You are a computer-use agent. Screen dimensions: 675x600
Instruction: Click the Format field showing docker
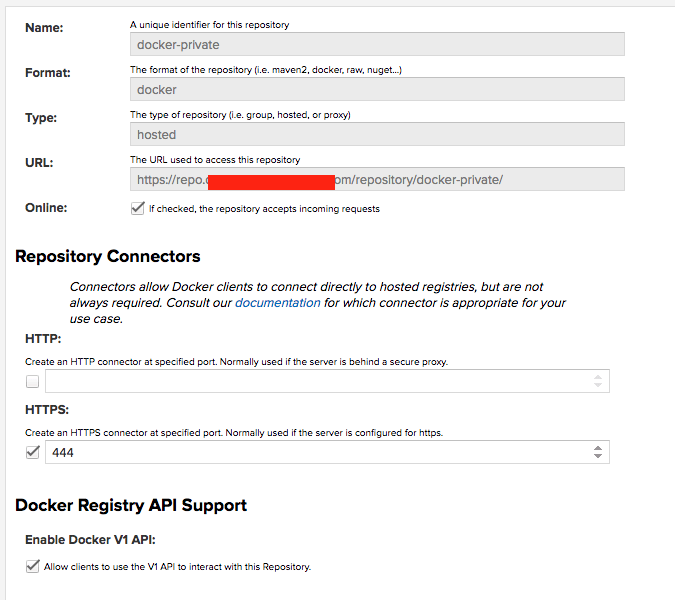click(x=377, y=89)
